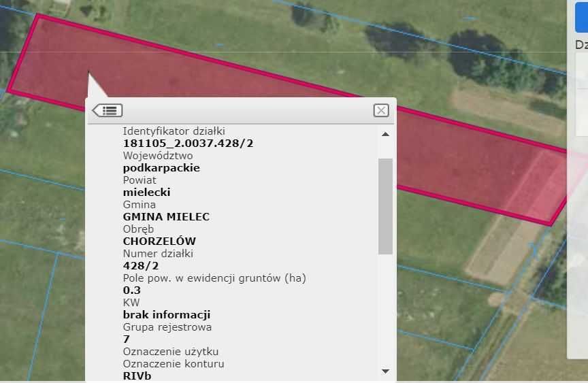This screenshot has width=588, height=383.
Task: Click the Numer działki value 428/2
Action: 141,266
